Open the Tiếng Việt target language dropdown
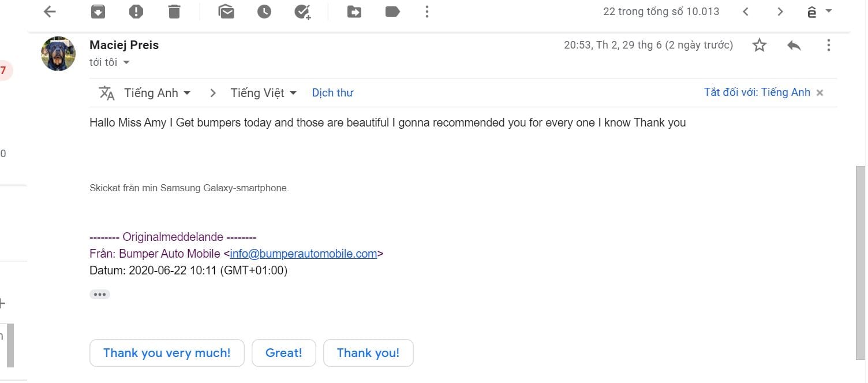Screen dimensions: 868x383 tap(263, 93)
